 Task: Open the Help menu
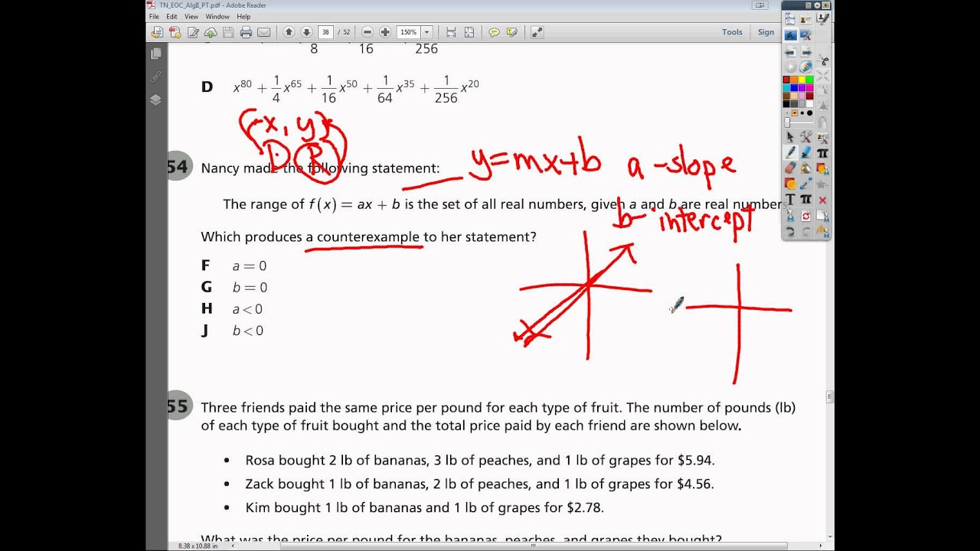243,16
